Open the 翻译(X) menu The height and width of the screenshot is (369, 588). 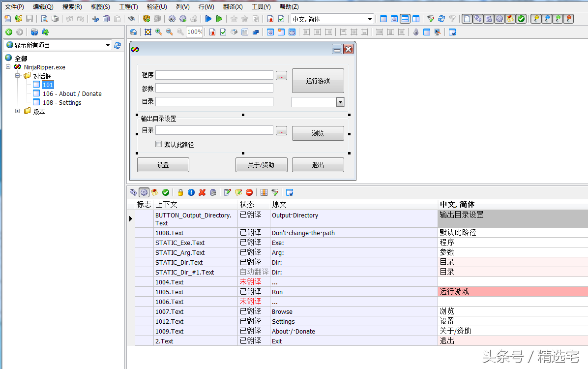[x=233, y=6]
